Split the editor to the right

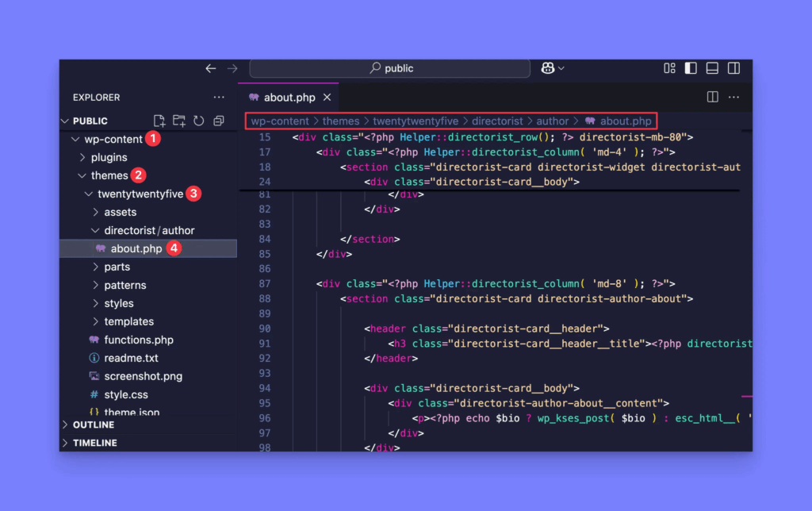pos(712,97)
